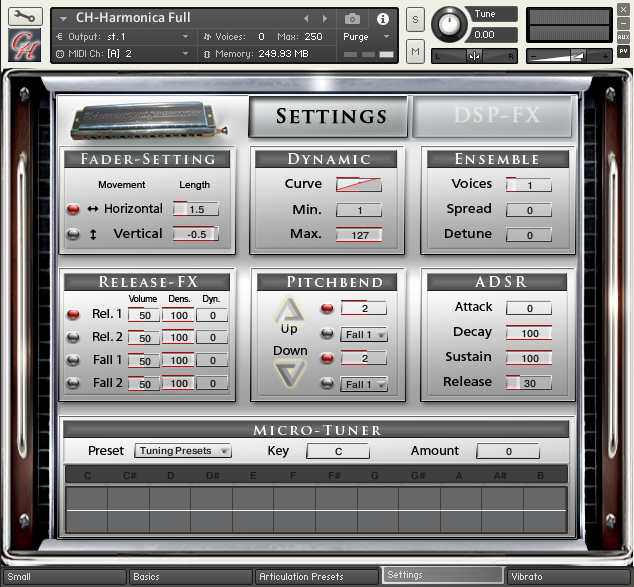The width and height of the screenshot is (634, 587).
Task: Click the Micro-Tuner Key field
Action: click(x=338, y=451)
